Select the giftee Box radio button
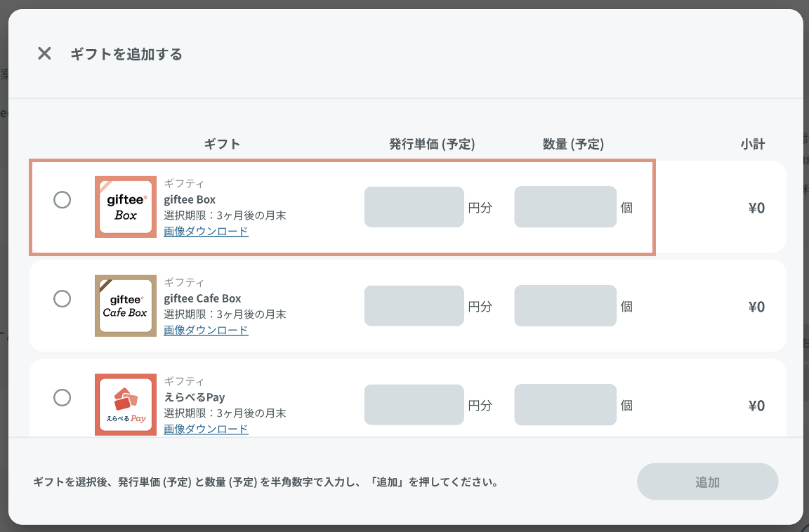This screenshot has height=532, width=809. pos(63,200)
